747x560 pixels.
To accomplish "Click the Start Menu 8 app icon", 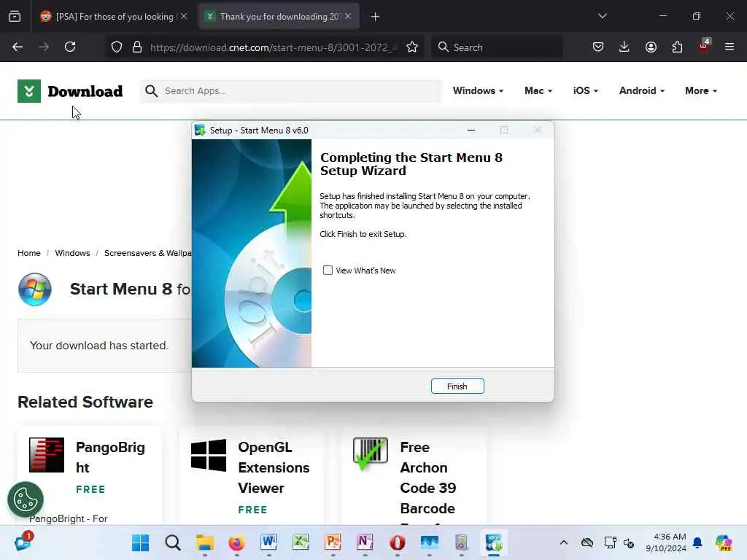I will [35, 289].
